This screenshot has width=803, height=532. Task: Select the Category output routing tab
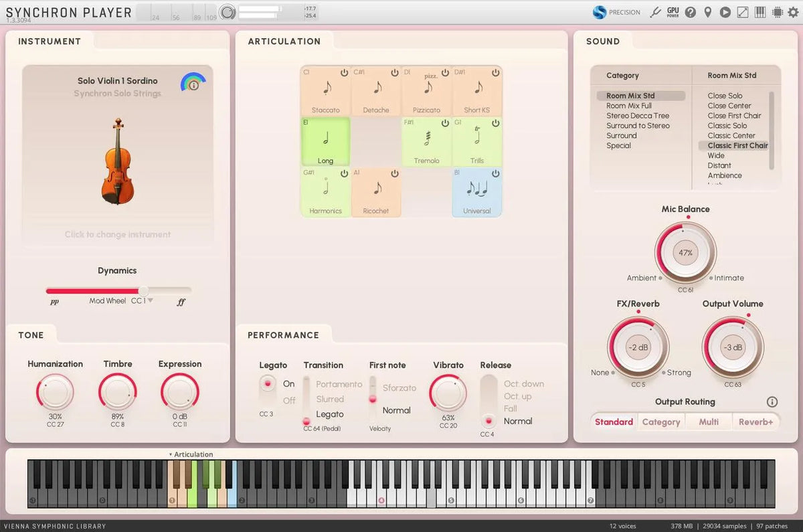(661, 422)
